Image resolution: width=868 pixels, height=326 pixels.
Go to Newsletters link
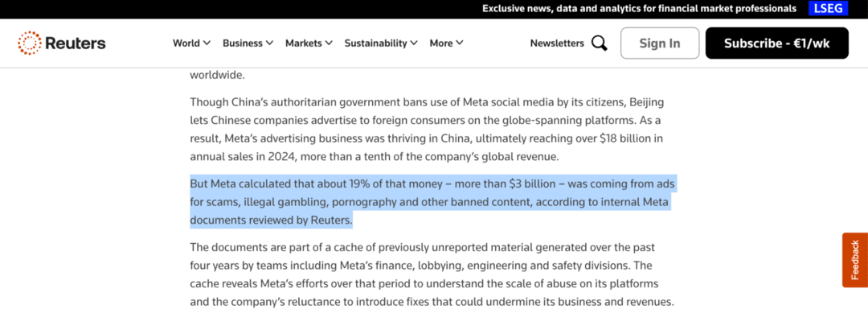pyautogui.click(x=557, y=43)
